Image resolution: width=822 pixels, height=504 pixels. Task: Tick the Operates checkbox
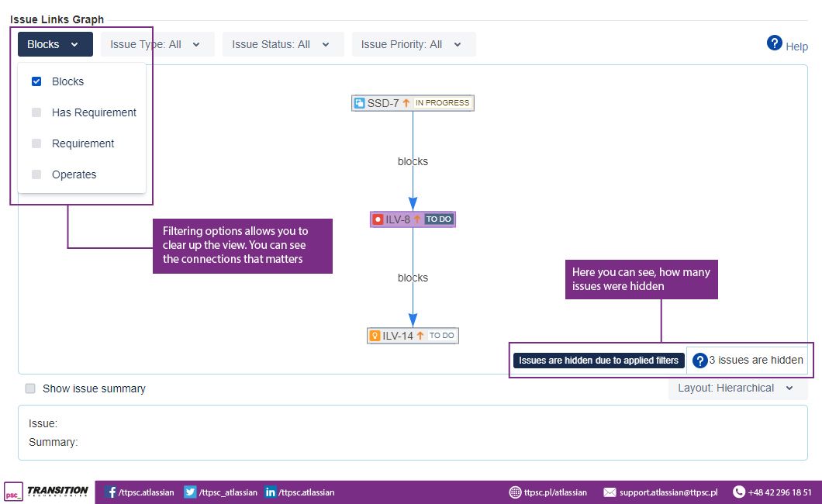(36, 174)
